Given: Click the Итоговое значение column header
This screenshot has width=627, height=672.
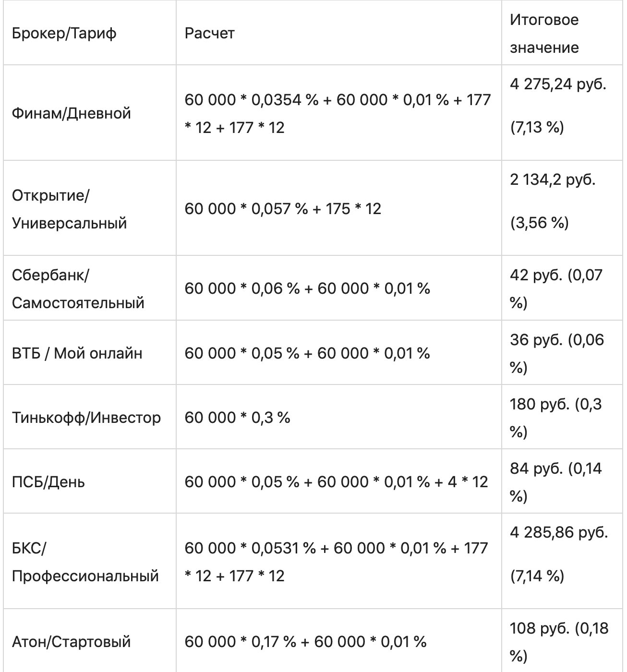Looking at the screenshot, I should [544, 34].
